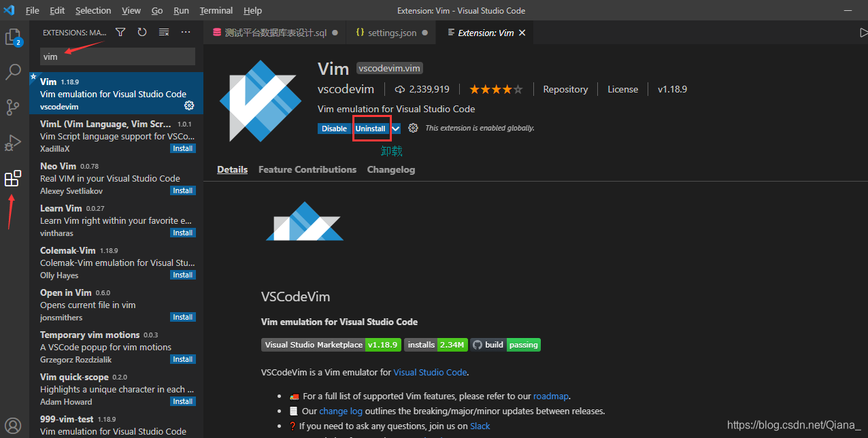Click the run icon in editor title bar

tap(863, 32)
